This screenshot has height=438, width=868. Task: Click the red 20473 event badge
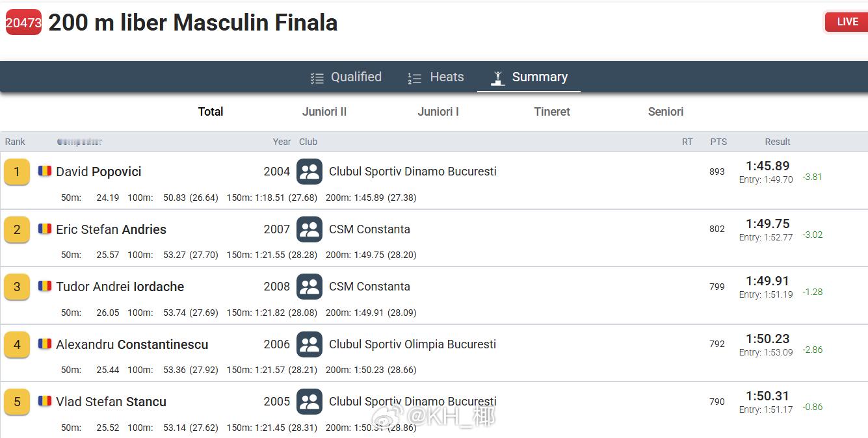(23, 23)
